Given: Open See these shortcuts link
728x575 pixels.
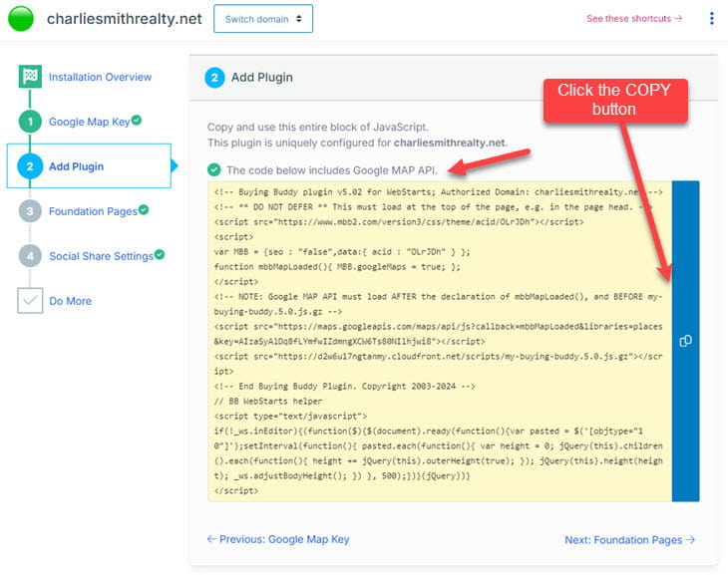Looking at the screenshot, I should (x=634, y=19).
